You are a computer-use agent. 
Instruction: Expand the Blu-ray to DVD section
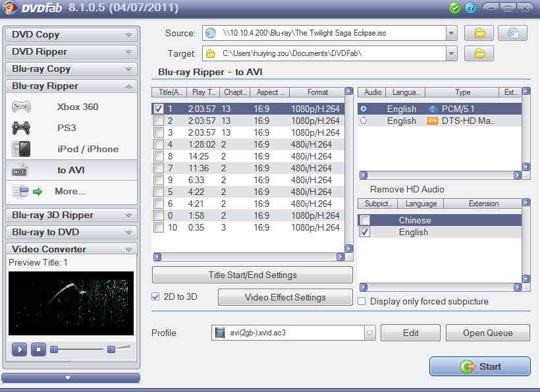pyautogui.click(x=71, y=232)
